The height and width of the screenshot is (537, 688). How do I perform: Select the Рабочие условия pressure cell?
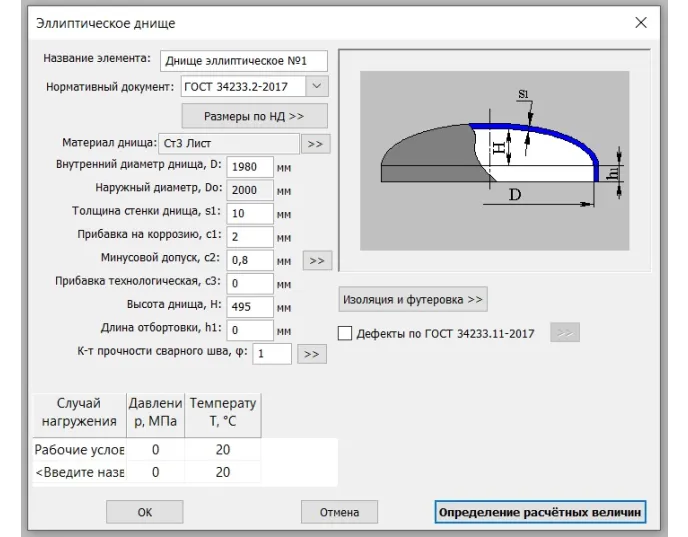pos(155,450)
